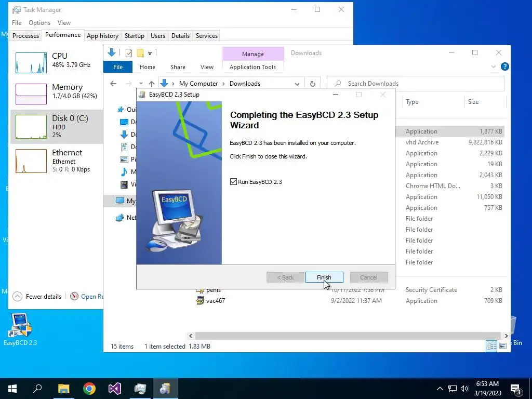Select the Chrome HTML Document row

point(449,186)
